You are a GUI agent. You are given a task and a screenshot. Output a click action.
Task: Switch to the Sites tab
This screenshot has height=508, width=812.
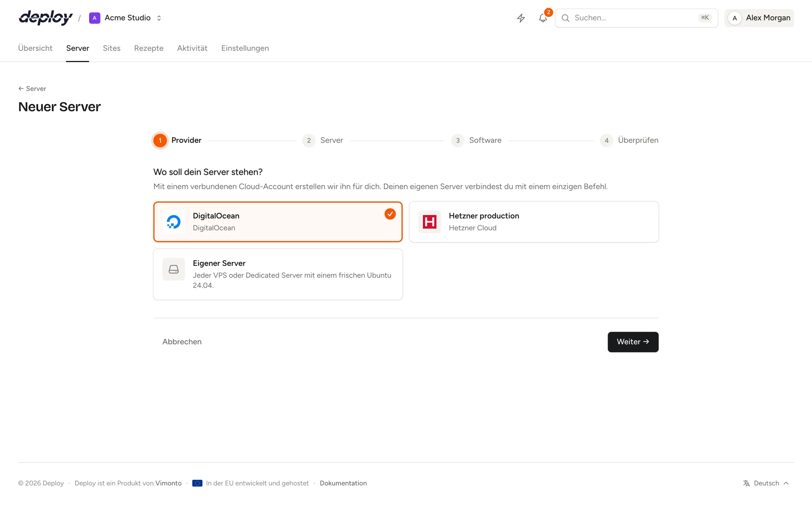(x=111, y=48)
